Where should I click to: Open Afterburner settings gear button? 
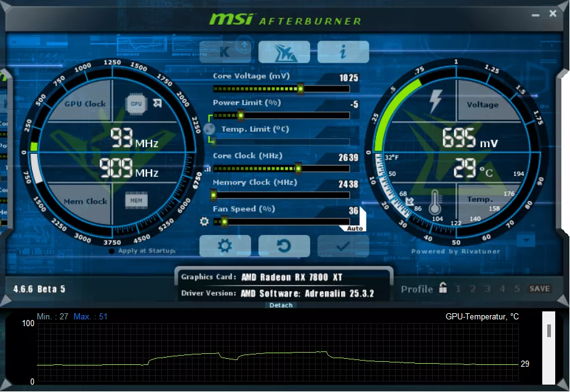point(225,246)
